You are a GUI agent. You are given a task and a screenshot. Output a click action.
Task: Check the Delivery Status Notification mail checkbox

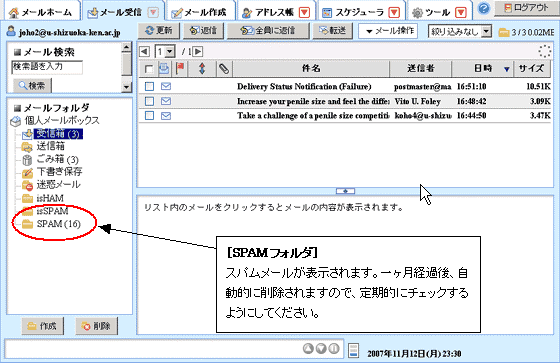click(x=149, y=86)
